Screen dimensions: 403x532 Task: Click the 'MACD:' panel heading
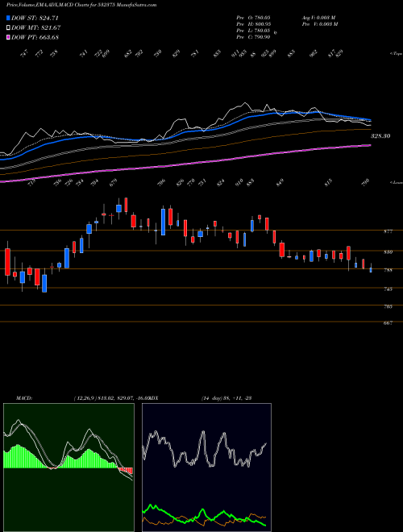[24, 398]
